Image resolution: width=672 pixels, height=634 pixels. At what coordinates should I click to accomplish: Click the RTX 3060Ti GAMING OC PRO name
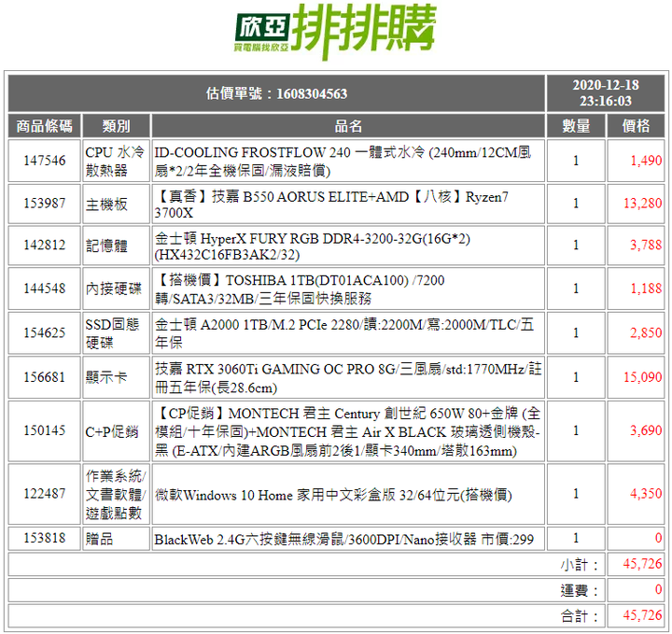pyautogui.click(x=348, y=377)
